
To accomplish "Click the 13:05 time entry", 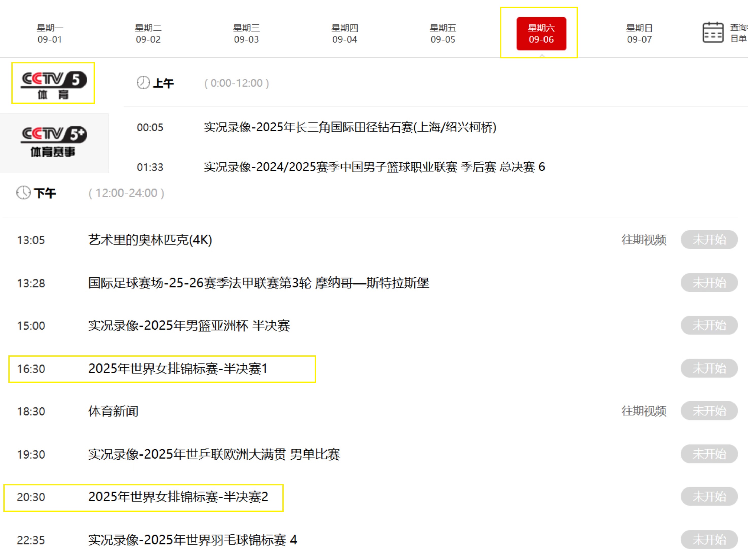I will coord(31,240).
